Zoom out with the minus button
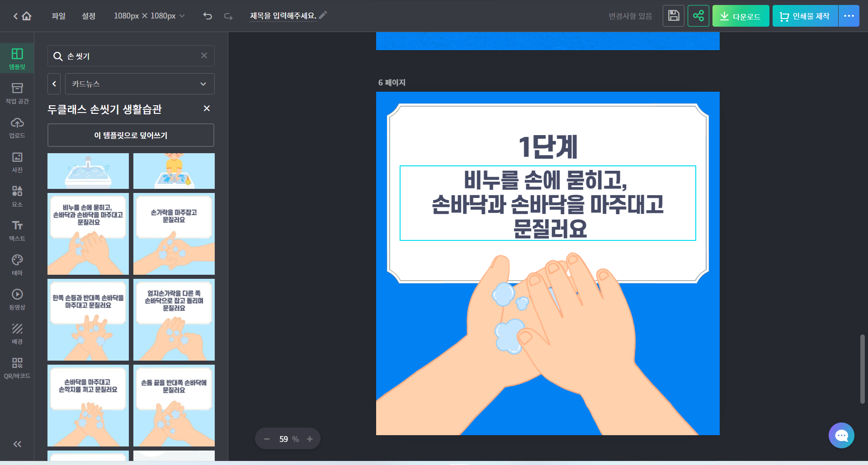 [x=267, y=439]
